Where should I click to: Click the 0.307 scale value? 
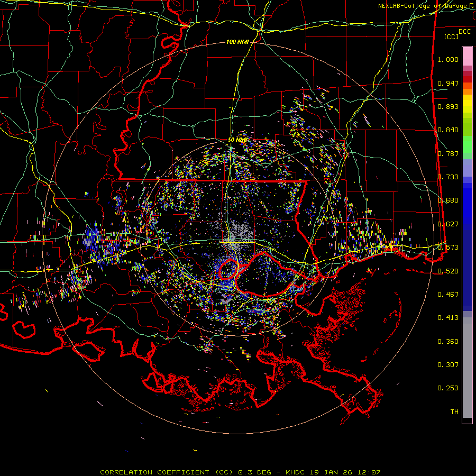(x=448, y=365)
